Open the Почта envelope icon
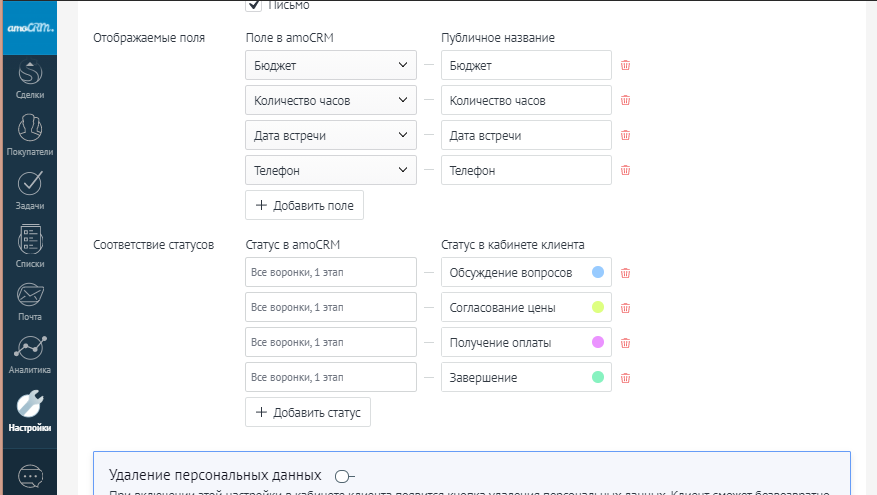This screenshot has width=877, height=495. pyautogui.click(x=30, y=295)
